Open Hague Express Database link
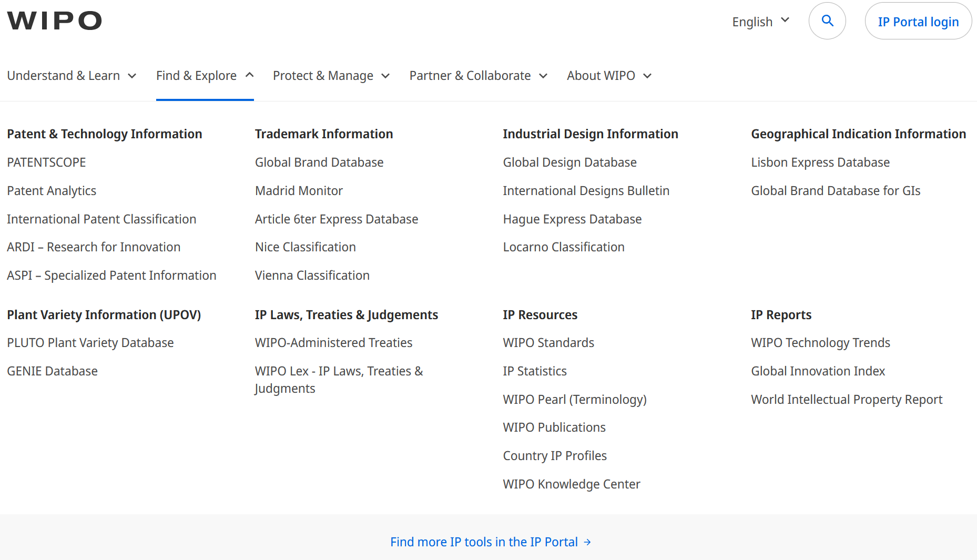The image size is (977, 560). click(x=572, y=219)
